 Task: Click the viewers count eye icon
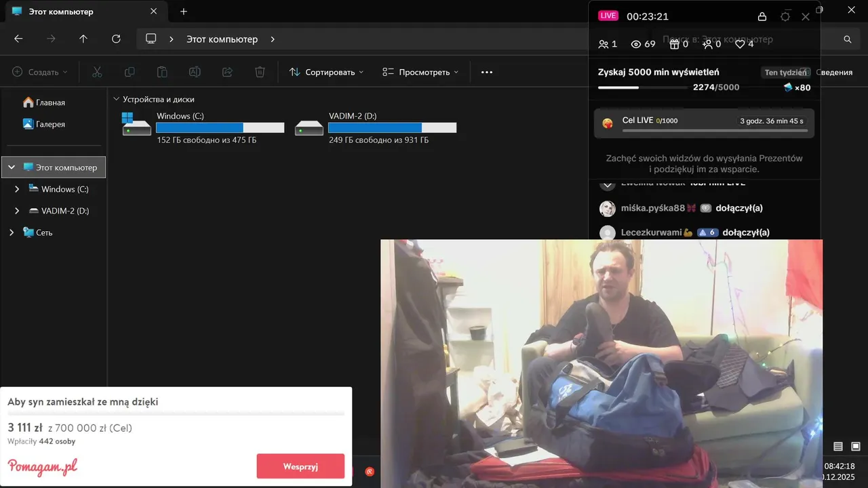636,44
